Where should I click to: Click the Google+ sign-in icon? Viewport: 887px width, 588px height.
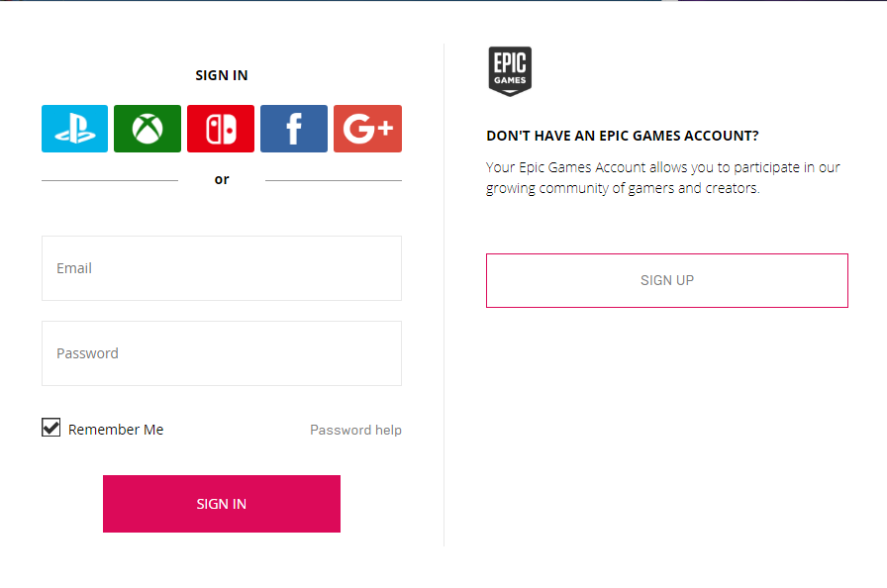(x=367, y=129)
